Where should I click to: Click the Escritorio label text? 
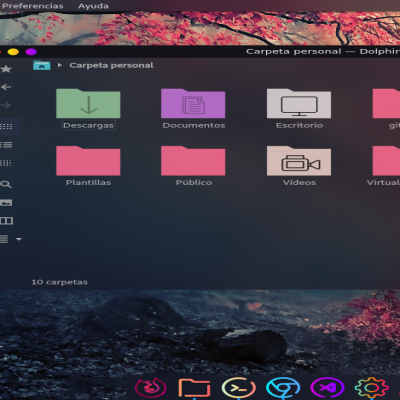(x=299, y=125)
